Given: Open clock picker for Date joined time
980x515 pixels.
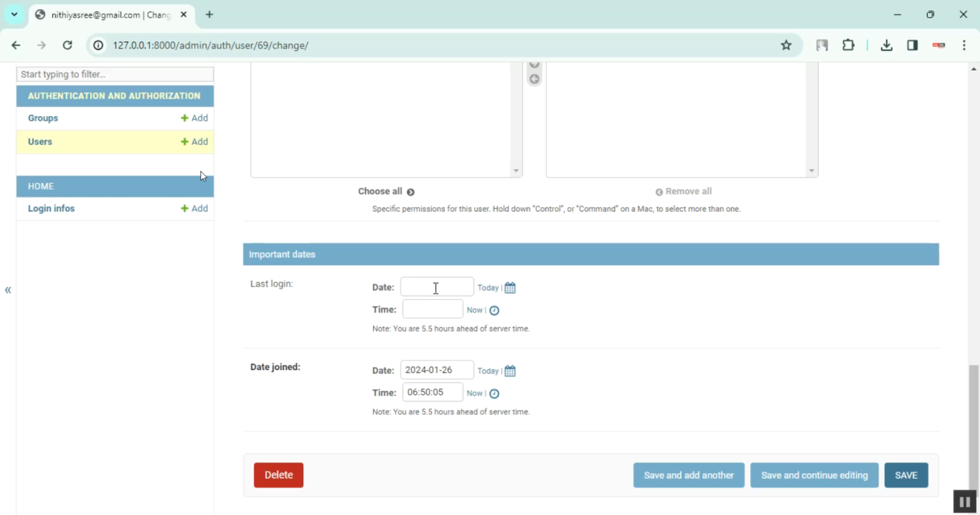Looking at the screenshot, I should point(495,394).
